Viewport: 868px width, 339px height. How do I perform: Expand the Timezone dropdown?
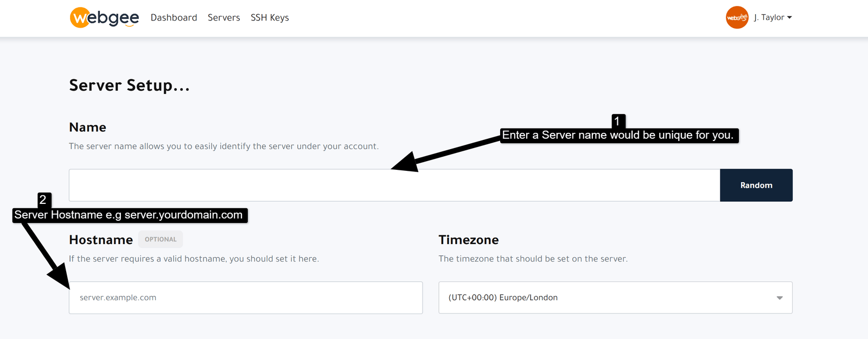pyautogui.click(x=615, y=297)
